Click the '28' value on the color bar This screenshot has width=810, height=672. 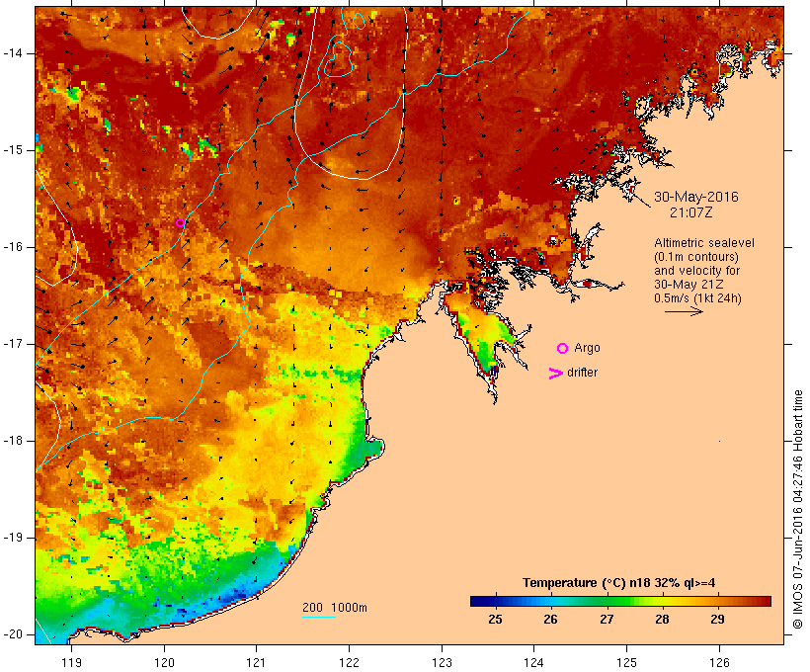[662, 620]
